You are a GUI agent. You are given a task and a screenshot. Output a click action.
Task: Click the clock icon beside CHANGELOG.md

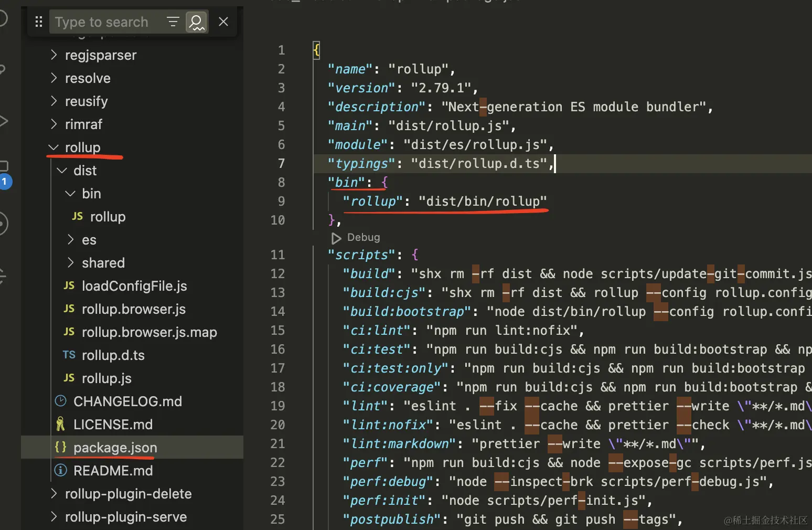point(61,401)
